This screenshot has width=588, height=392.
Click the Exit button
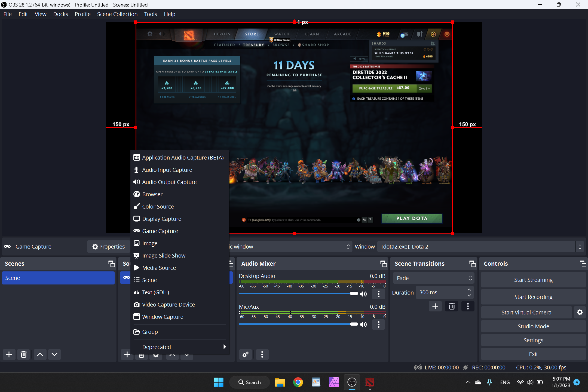tap(533, 354)
